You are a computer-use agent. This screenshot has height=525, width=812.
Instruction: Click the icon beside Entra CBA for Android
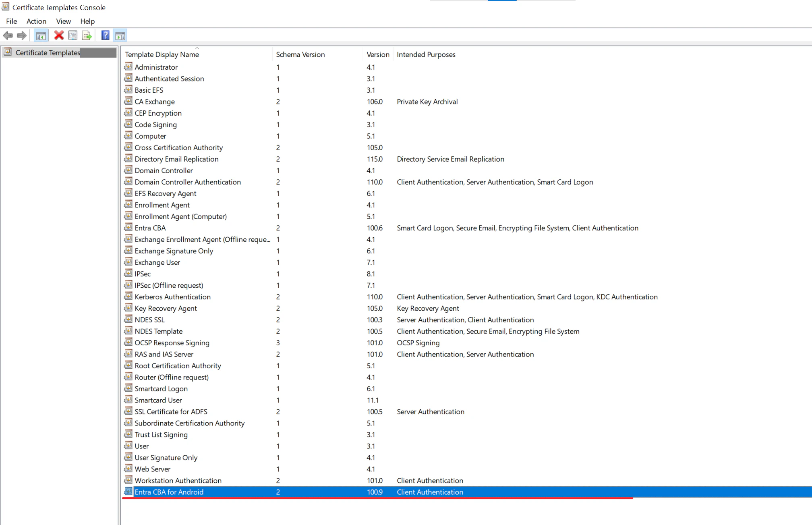(x=128, y=492)
